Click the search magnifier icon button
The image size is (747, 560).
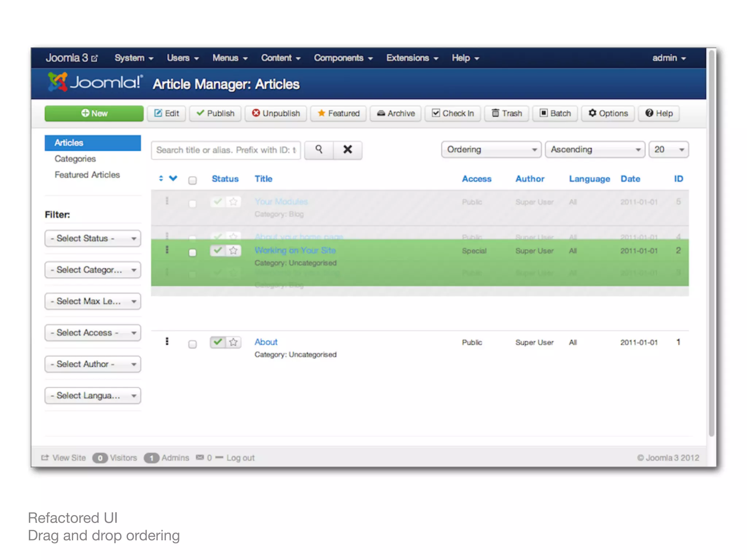tap(319, 149)
